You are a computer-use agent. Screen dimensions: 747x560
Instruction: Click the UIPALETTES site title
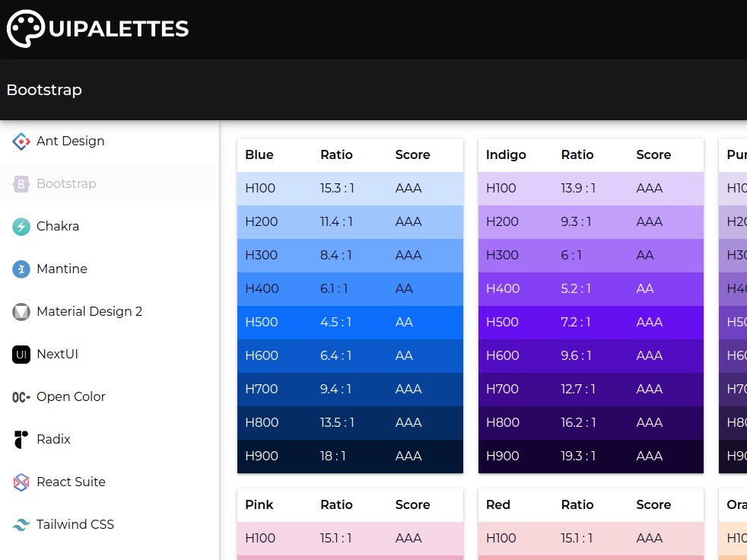119,29
